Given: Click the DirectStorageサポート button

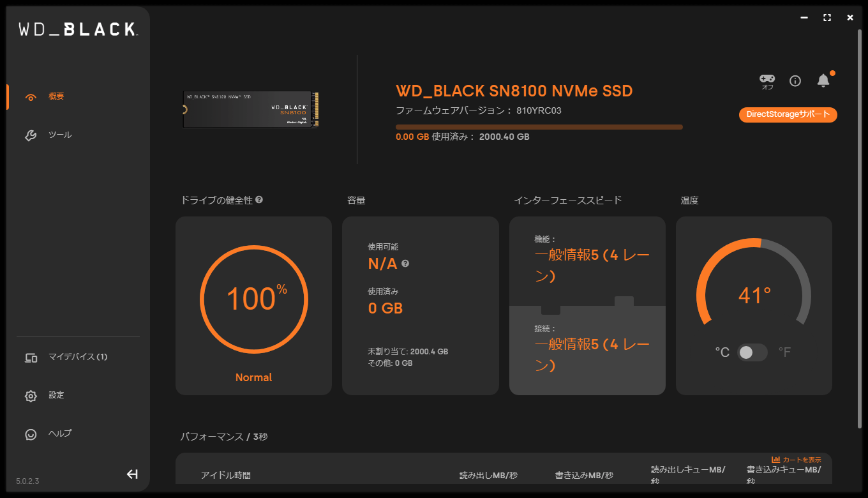Looking at the screenshot, I should coord(788,115).
